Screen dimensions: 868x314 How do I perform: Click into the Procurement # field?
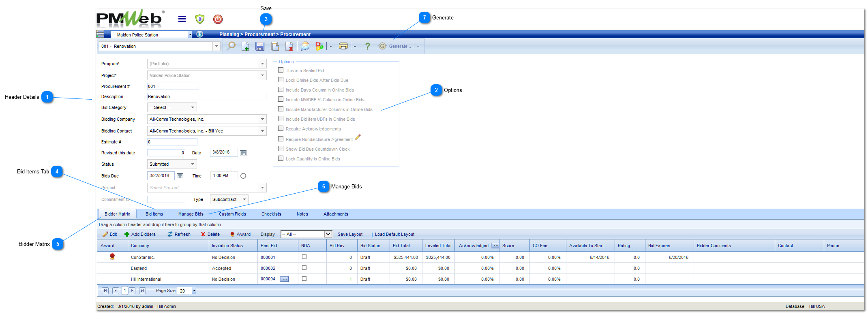[173, 86]
